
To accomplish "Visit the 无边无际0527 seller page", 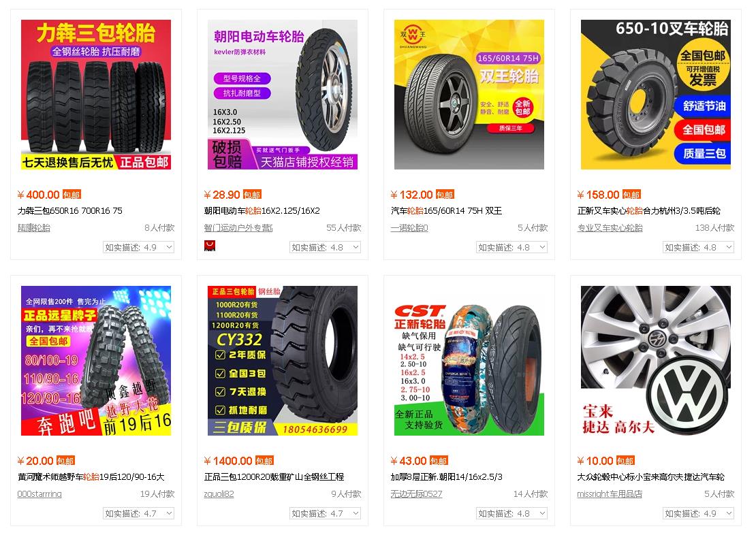I will 416,493.
